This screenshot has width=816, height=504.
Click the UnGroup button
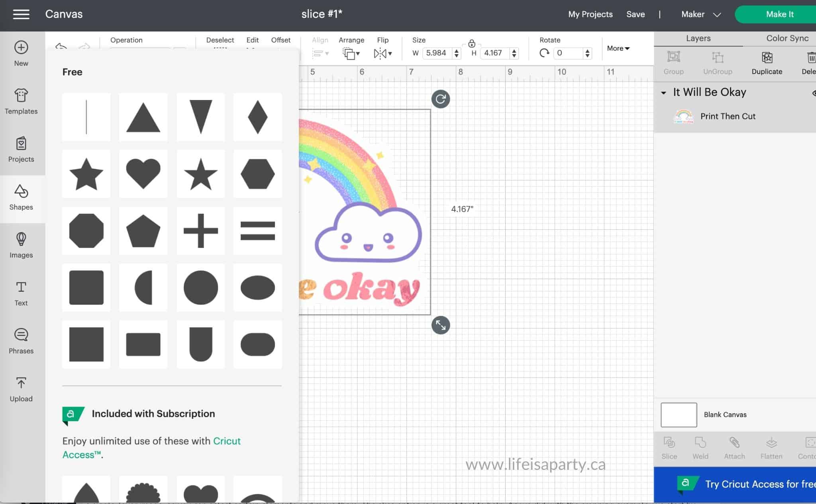pos(718,63)
